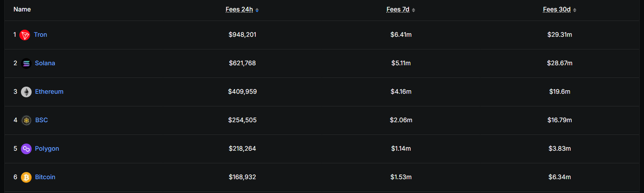Screen dimensions: 644x193
Task: Click the Ethereum logo icon
Action: (26, 92)
